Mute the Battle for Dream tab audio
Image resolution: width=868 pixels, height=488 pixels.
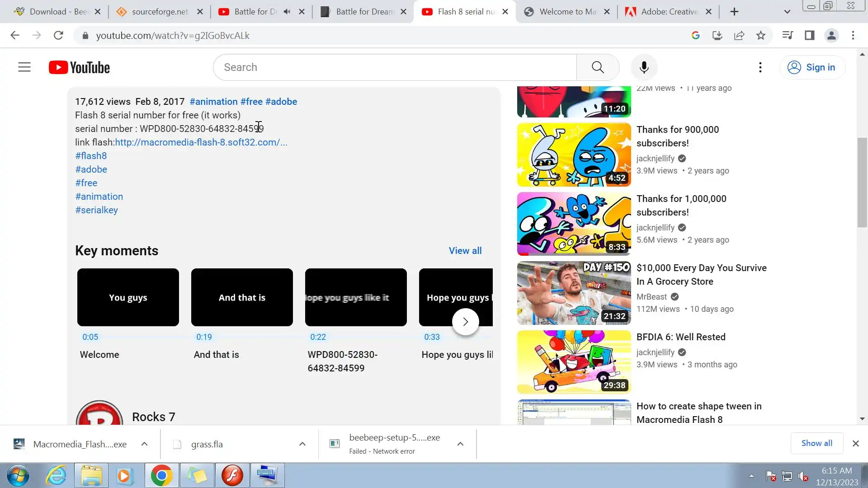[x=287, y=12]
